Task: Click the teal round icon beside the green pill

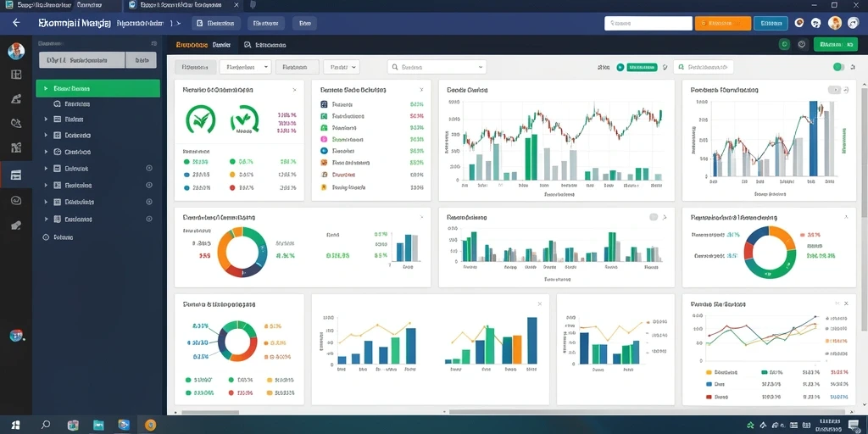Action: 620,68
